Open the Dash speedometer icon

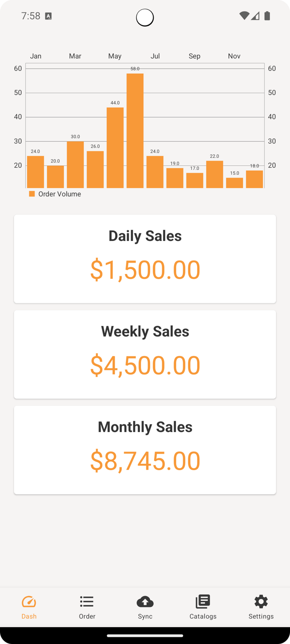pos(29,602)
